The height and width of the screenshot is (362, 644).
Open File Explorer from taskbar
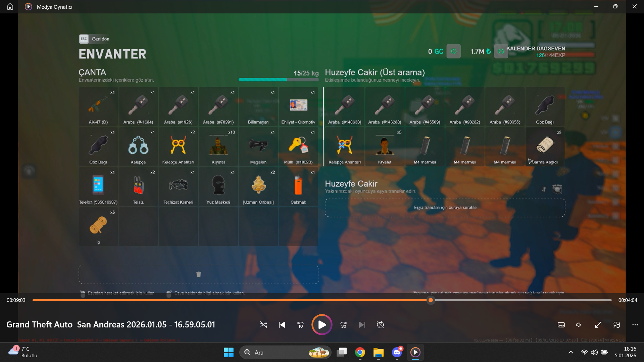[378, 352]
